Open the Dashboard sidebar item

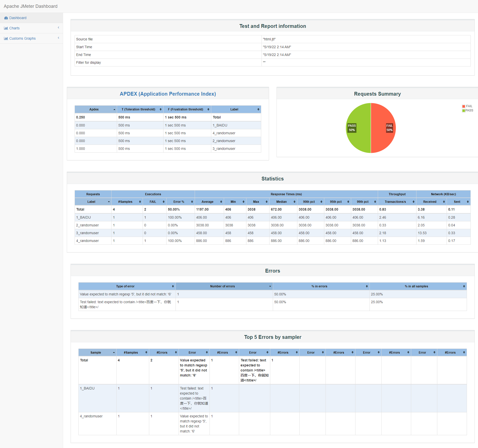pos(31,18)
